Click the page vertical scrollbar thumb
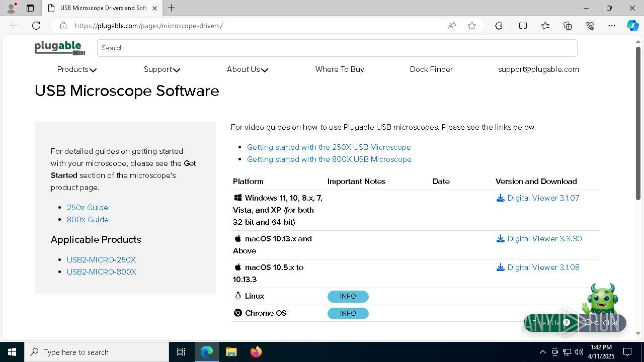 pyautogui.click(x=638, y=123)
